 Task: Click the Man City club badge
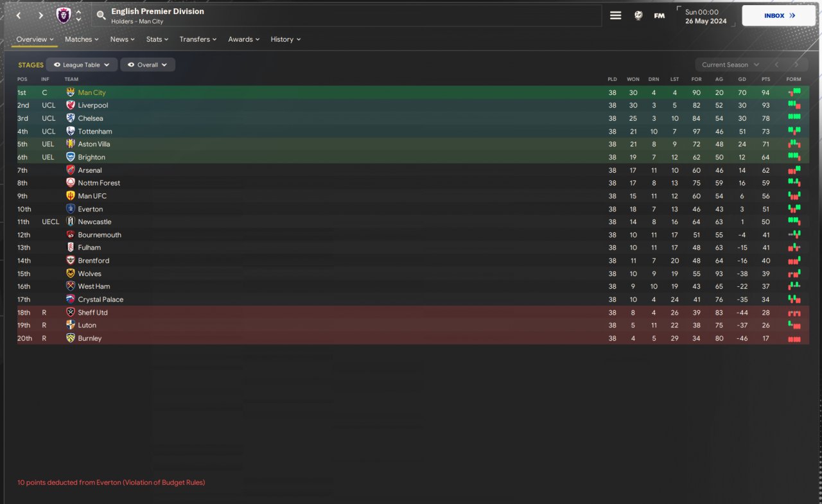coord(71,92)
